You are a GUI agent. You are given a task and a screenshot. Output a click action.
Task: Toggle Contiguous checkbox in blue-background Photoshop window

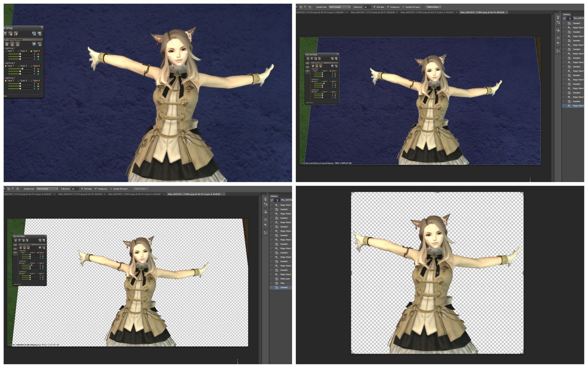pyautogui.click(x=388, y=7)
